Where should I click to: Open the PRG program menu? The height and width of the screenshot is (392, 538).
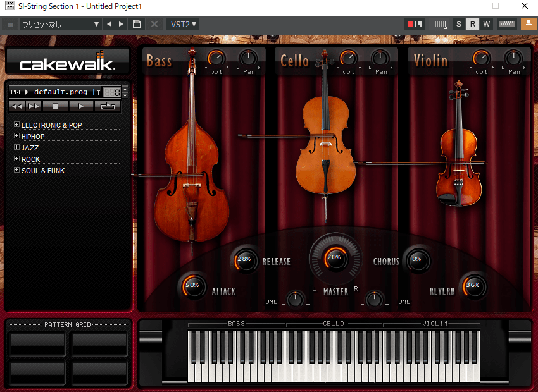20,92
